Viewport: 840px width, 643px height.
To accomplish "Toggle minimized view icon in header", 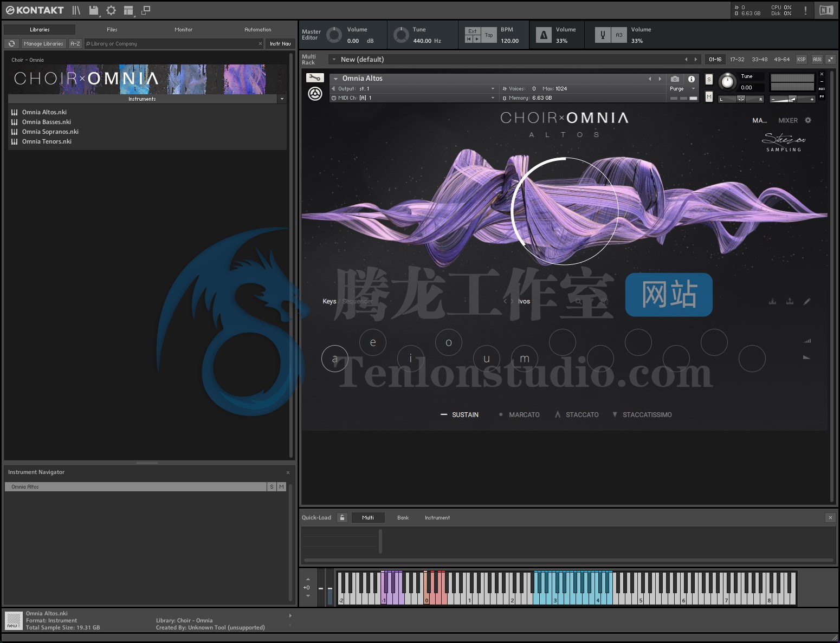I will 146,10.
